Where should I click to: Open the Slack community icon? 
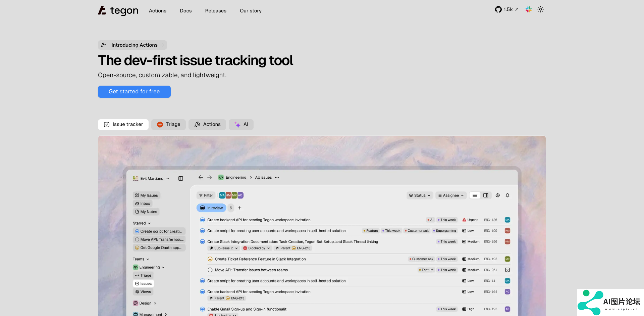tap(529, 9)
